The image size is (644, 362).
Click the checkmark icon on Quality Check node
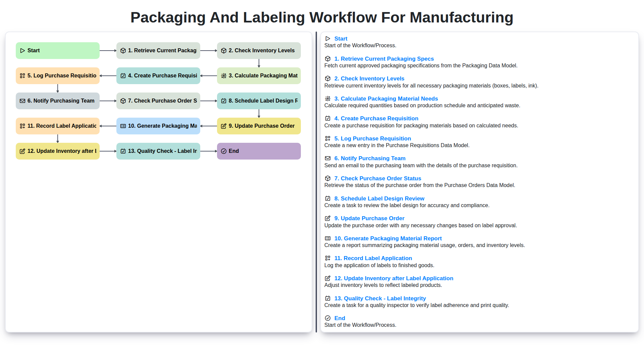[x=123, y=151]
